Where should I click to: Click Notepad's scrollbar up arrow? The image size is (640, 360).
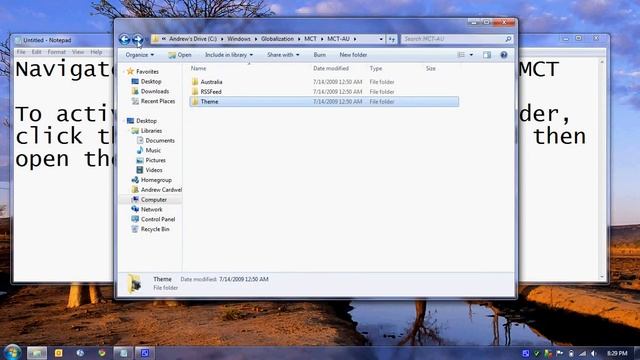click(x=602, y=62)
